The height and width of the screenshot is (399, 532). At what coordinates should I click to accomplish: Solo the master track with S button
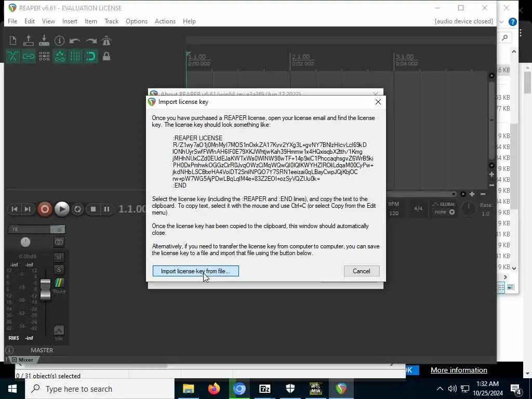[59, 270]
